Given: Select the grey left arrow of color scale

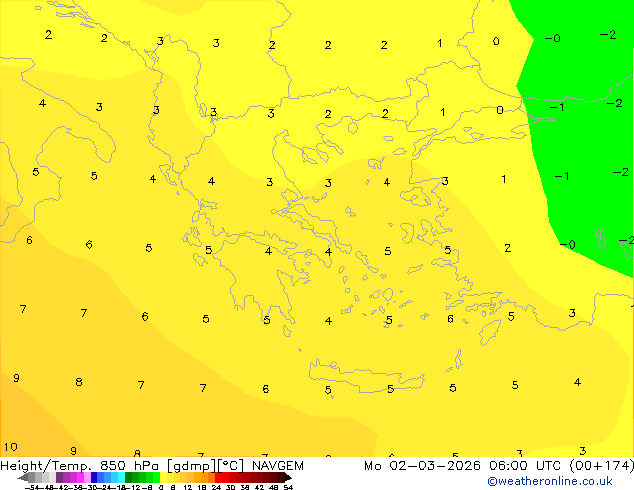Looking at the screenshot, I should (23, 477).
